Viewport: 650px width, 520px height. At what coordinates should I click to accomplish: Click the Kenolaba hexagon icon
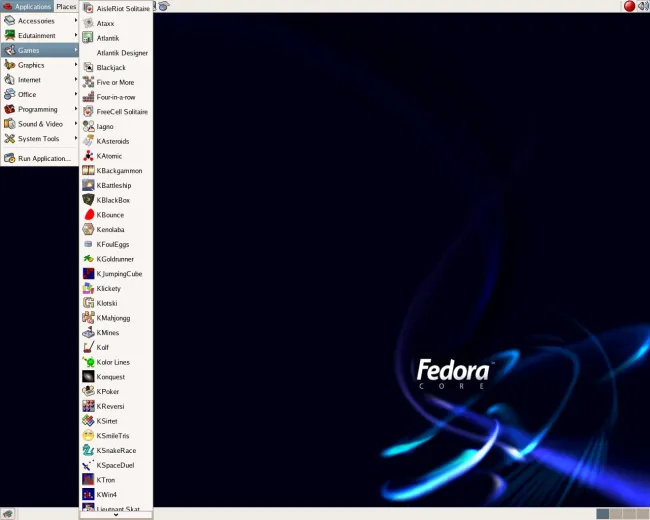pos(88,229)
